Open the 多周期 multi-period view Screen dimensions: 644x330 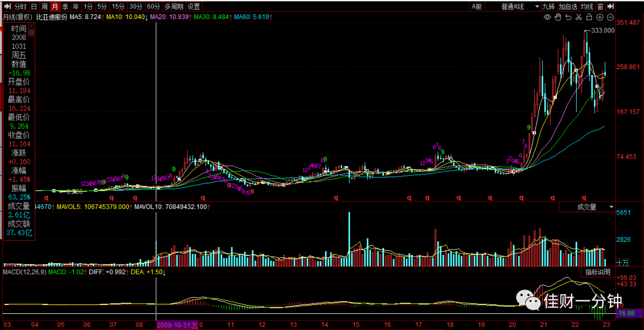coord(174,7)
